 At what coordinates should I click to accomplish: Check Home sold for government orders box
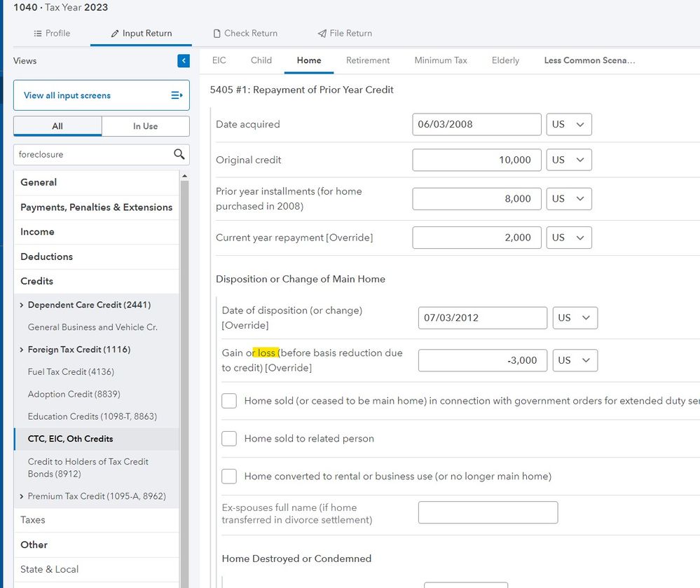pos(229,401)
